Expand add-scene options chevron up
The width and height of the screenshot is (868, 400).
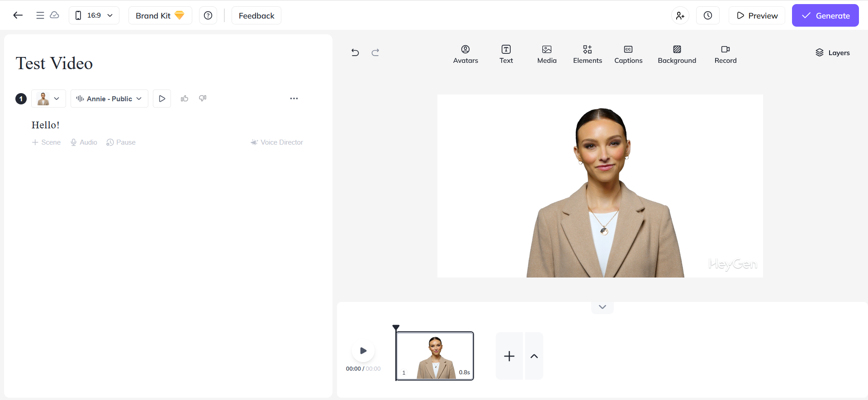(534, 356)
